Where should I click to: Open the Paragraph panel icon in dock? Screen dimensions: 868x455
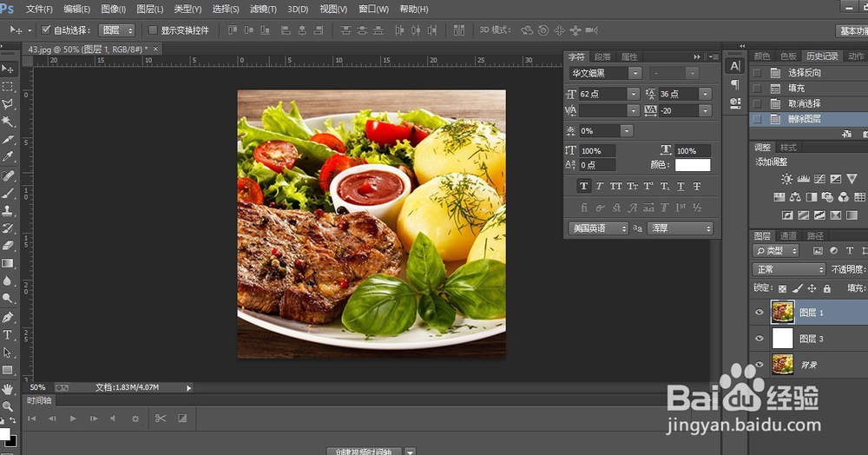735,84
